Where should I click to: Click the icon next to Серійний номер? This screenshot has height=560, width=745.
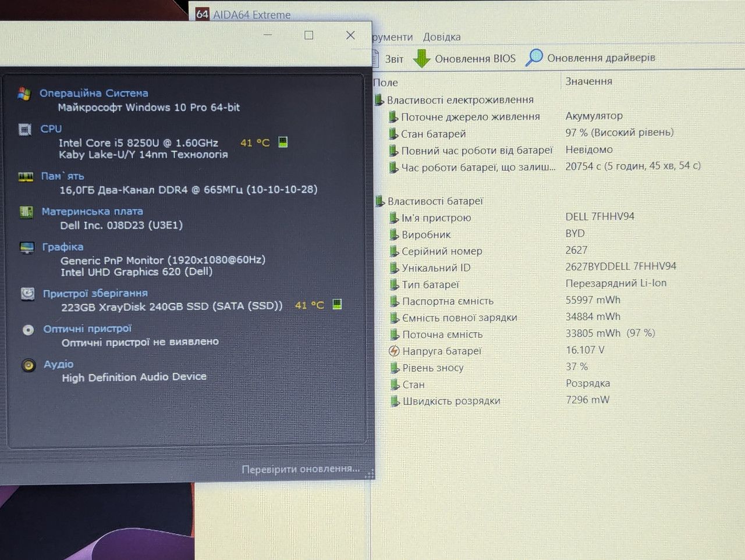394,251
